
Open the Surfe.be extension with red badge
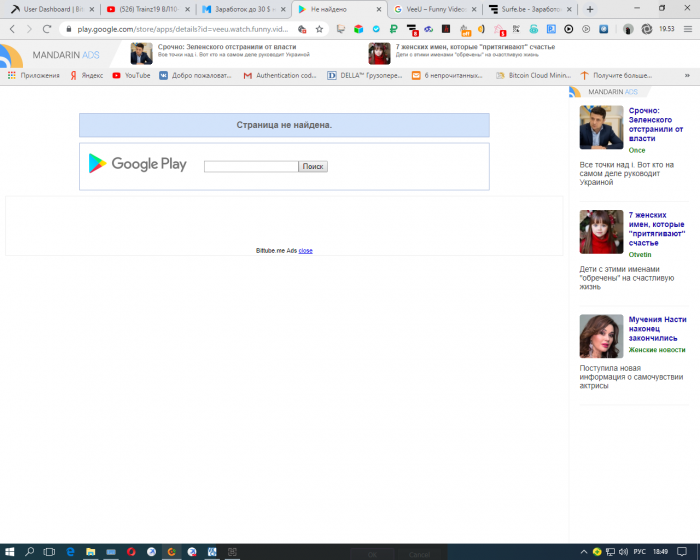(x=412, y=30)
